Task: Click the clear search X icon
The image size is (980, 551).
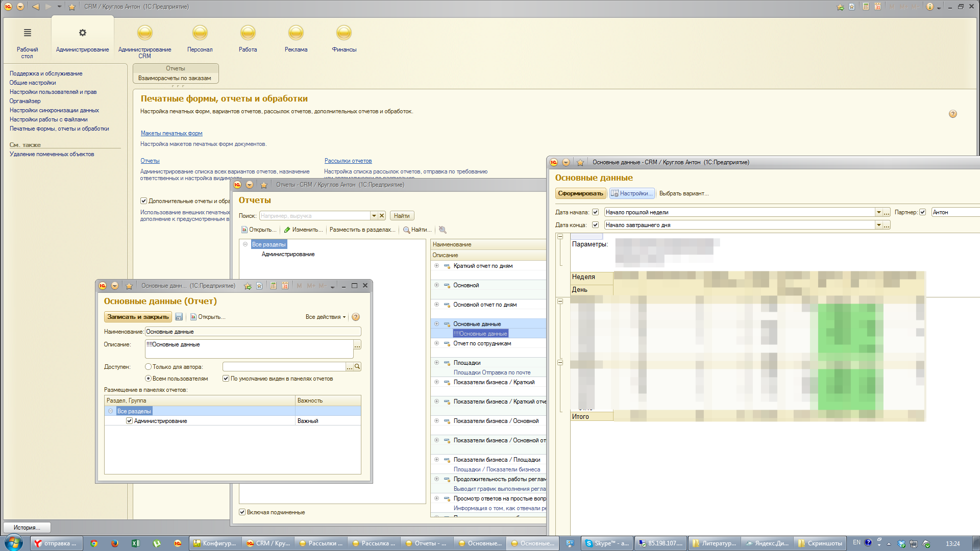Action: pyautogui.click(x=382, y=216)
